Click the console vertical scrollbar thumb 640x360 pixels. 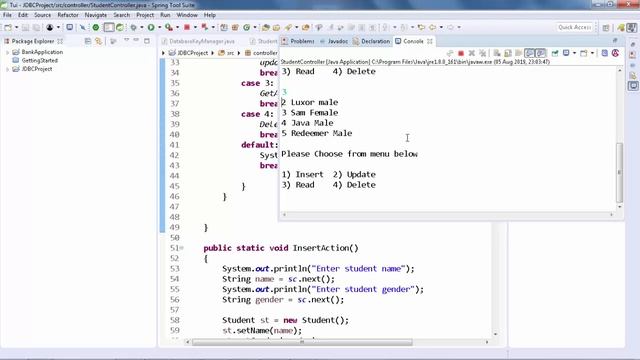[619, 172]
